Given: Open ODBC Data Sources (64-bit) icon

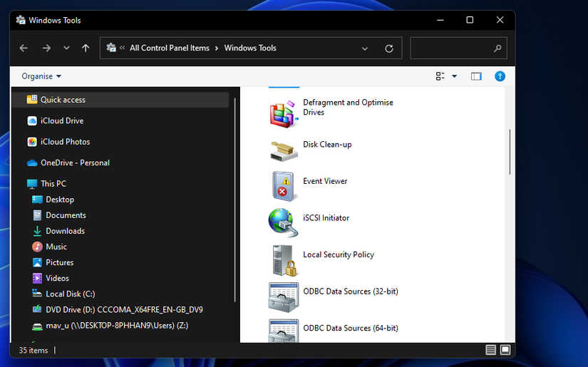Looking at the screenshot, I should pos(284,331).
